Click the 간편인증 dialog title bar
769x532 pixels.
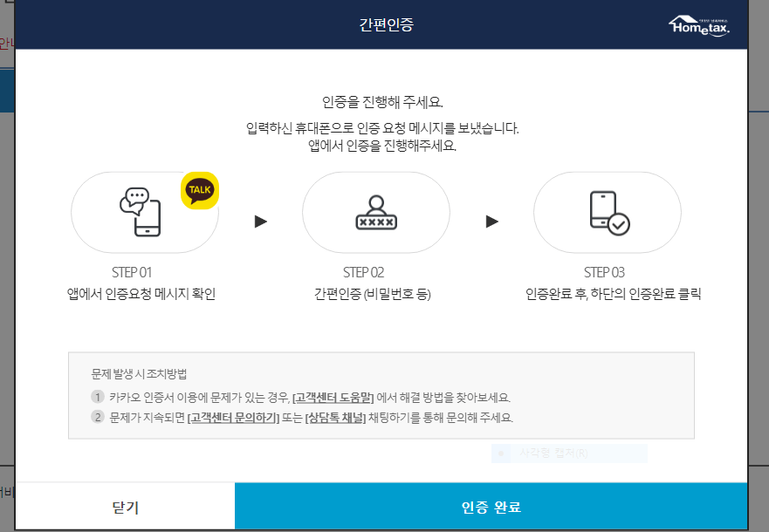(384, 24)
